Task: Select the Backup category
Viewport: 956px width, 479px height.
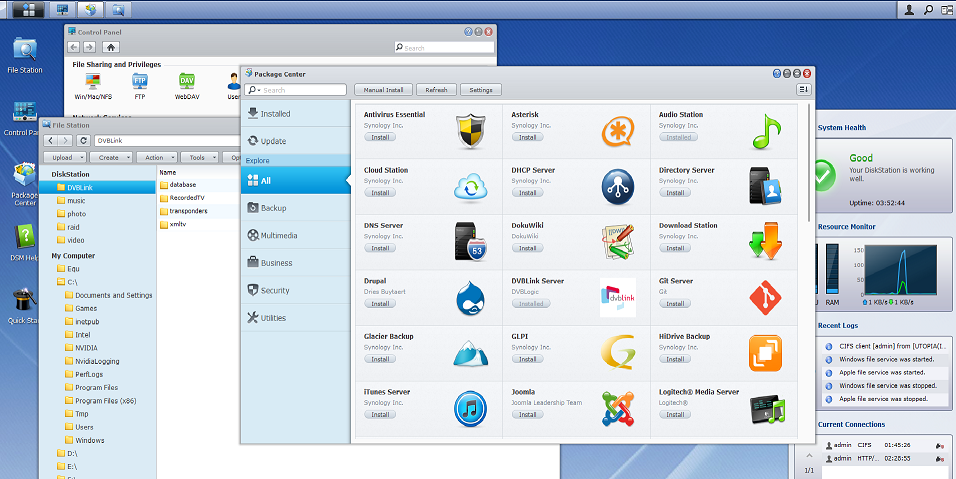Action: [296, 208]
